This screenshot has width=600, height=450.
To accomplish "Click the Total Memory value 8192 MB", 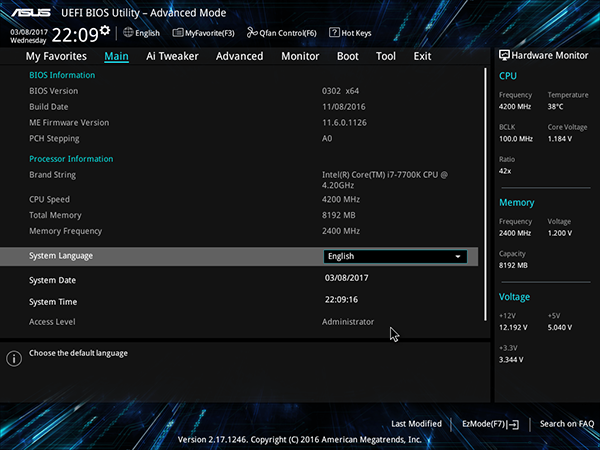I will coord(338,215).
